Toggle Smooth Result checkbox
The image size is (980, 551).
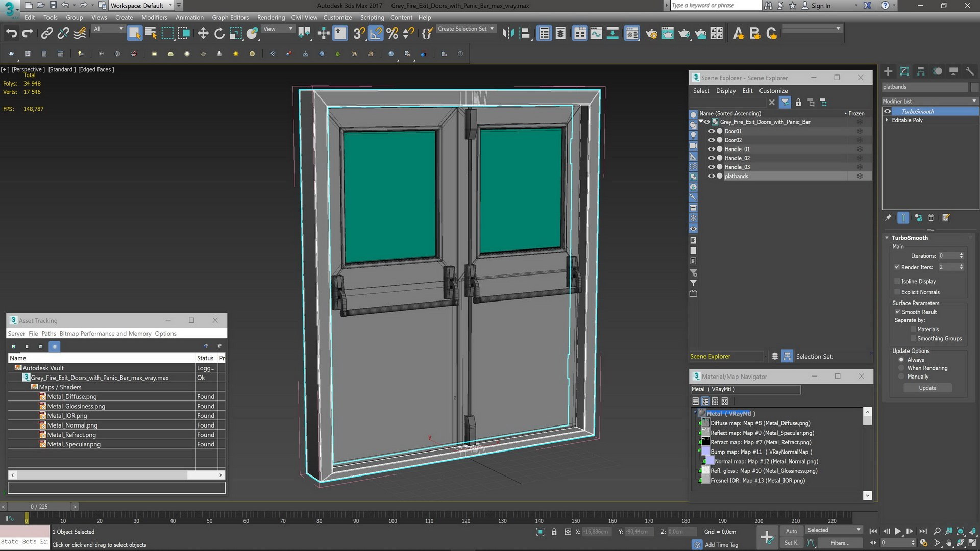tap(897, 312)
